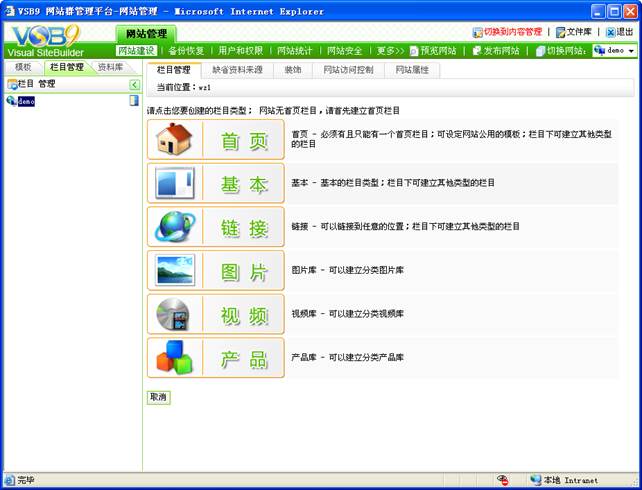
Task: Open the 网站属性 tab
Action: click(412, 70)
